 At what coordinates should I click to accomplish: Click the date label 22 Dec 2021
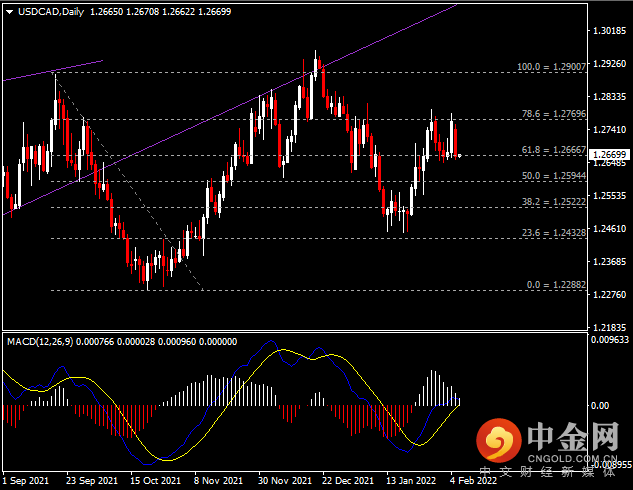[x=348, y=481]
